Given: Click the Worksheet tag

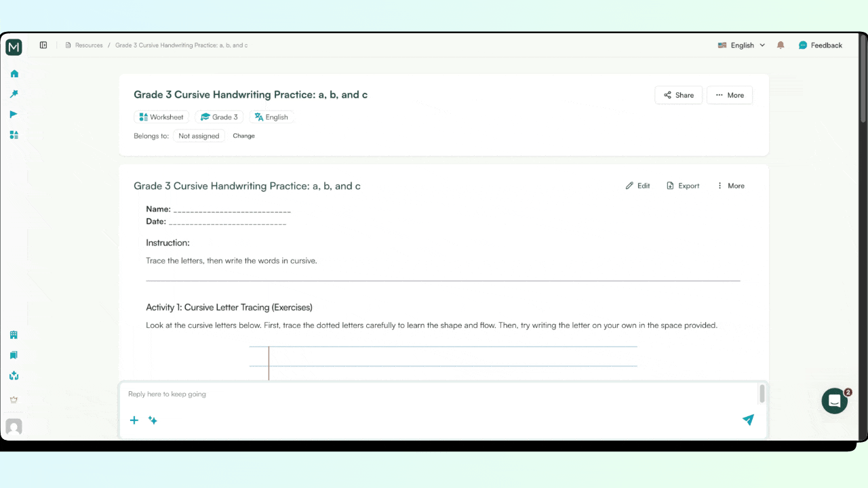Looking at the screenshot, I should click(x=161, y=117).
